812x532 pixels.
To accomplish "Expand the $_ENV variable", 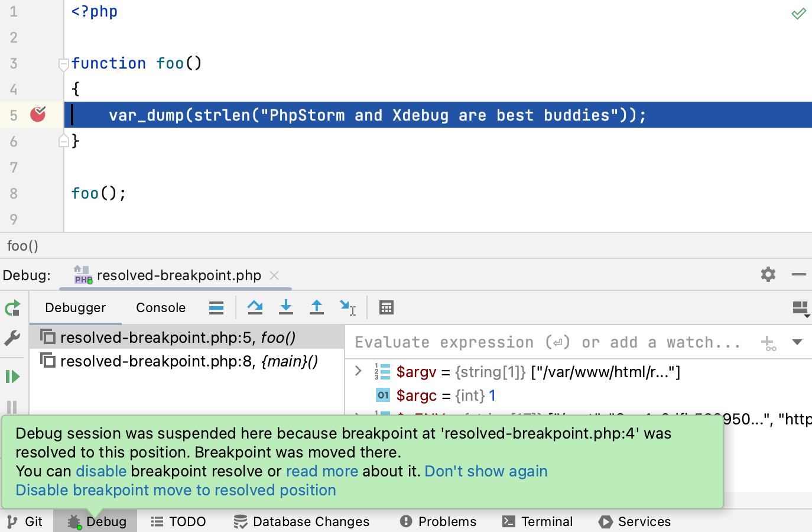I will pyautogui.click(x=357, y=419).
